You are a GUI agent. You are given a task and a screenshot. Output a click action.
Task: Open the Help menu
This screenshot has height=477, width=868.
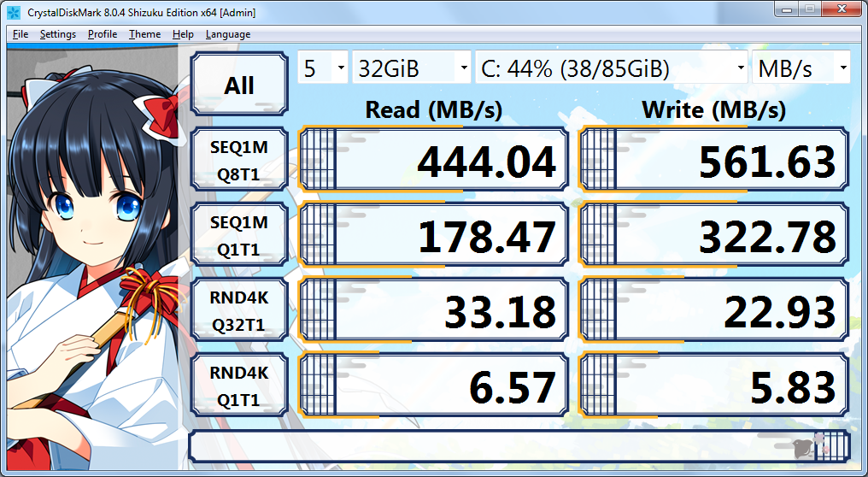[183, 34]
